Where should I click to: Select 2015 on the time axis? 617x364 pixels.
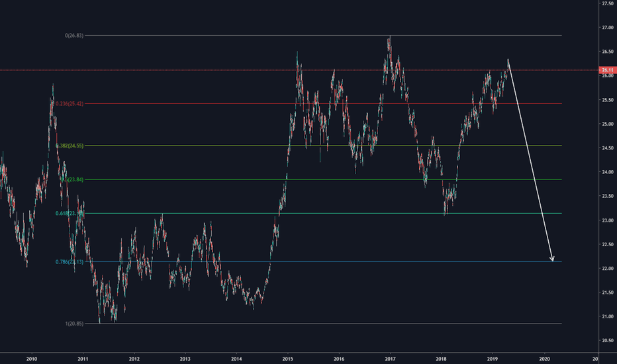pos(287,359)
